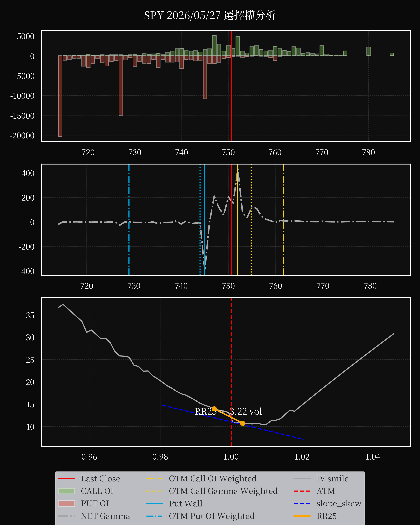Click the IV smile legend label
420x525 pixels.
coord(332,479)
